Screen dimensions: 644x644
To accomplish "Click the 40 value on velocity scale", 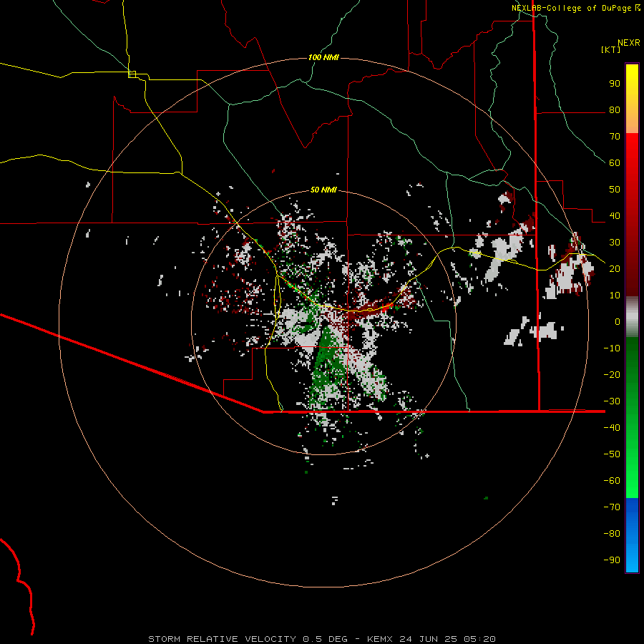I will point(615,215).
